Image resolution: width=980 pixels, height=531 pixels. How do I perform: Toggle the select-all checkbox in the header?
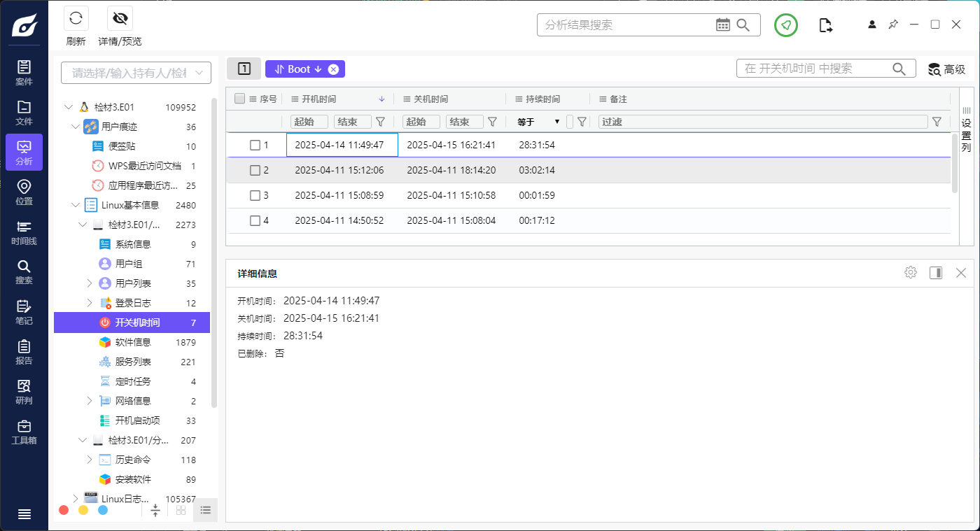pos(239,99)
